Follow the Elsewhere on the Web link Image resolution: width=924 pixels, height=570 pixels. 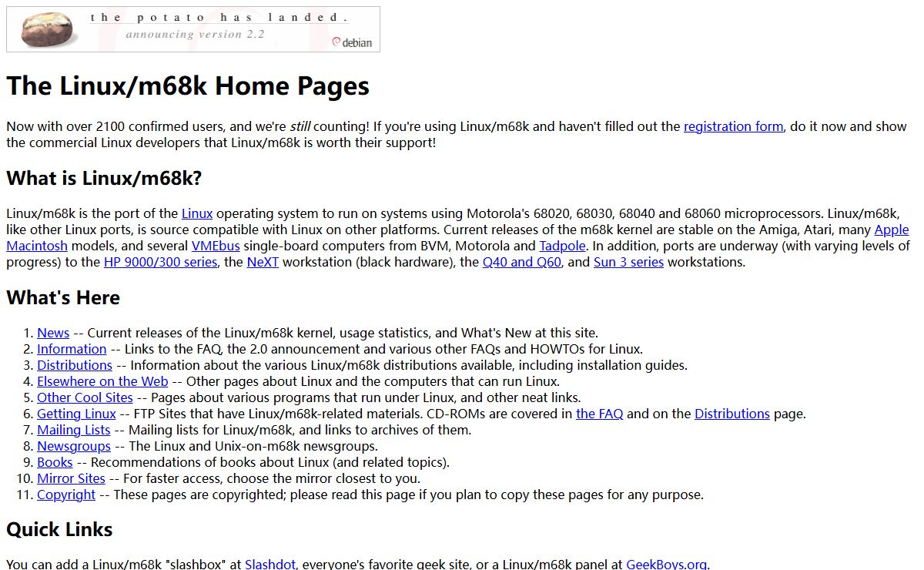pos(102,381)
